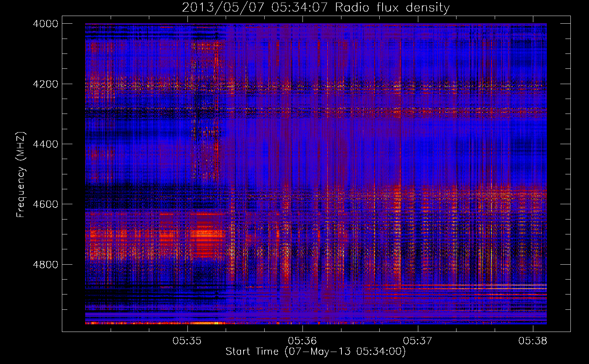
Task: Click the 4600 frequency tick label
Action: pos(46,204)
